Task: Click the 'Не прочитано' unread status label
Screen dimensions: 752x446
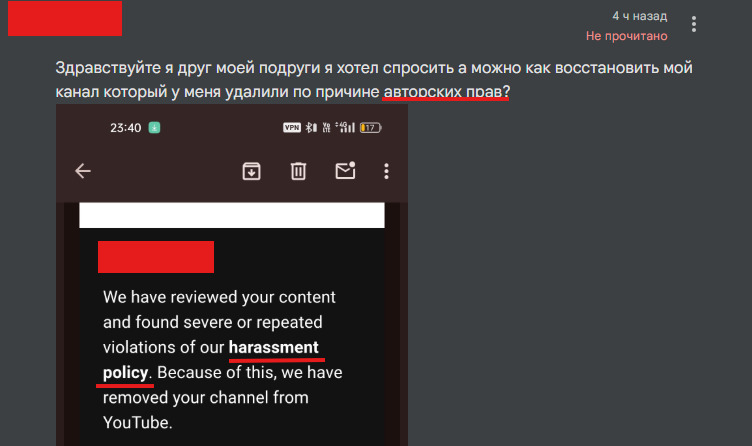Action: click(626, 36)
